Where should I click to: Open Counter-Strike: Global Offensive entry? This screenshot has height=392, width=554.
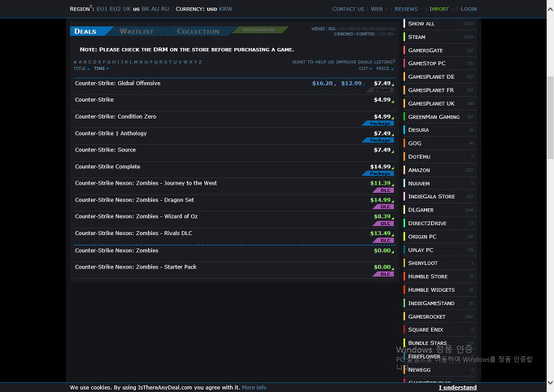pyautogui.click(x=118, y=83)
